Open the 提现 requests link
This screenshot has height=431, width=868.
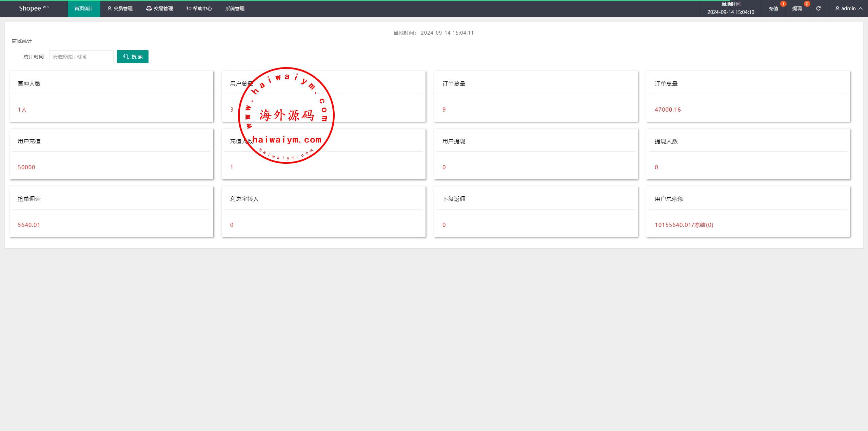click(797, 9)
